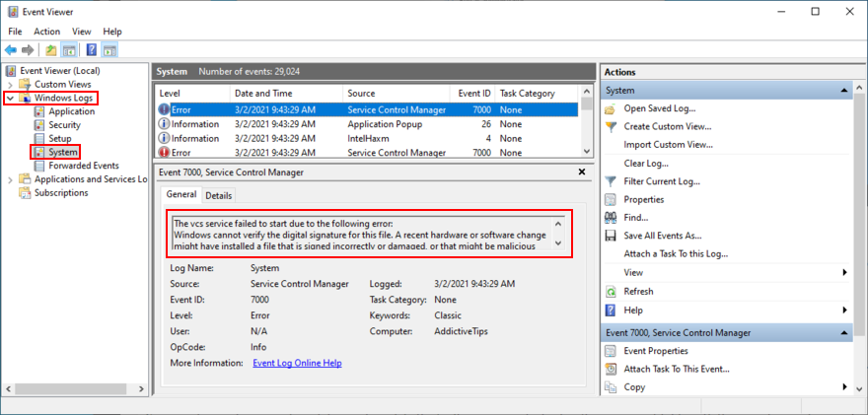Click the Filter Current Log funnel icon
The image size is (868, 415).
tap(611, 181)
